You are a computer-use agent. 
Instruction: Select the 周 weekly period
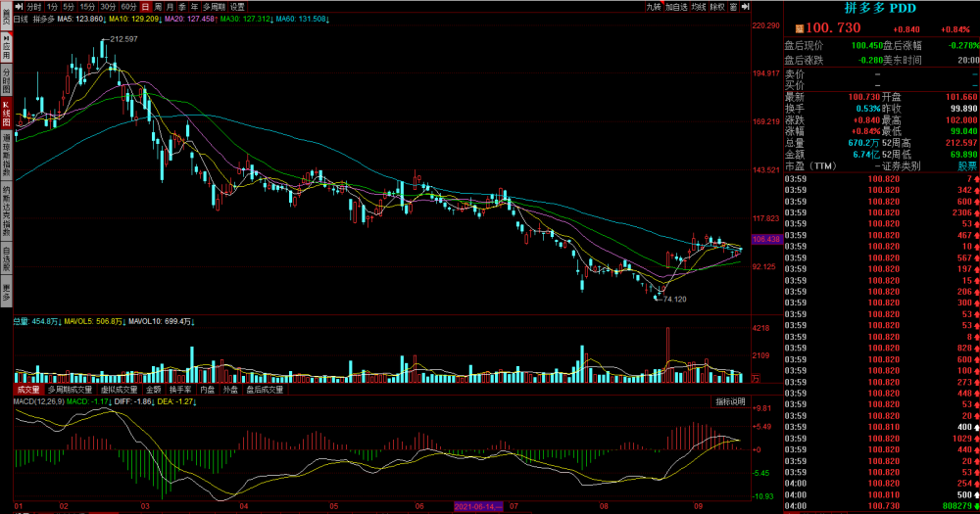click(x=158, y=7)
